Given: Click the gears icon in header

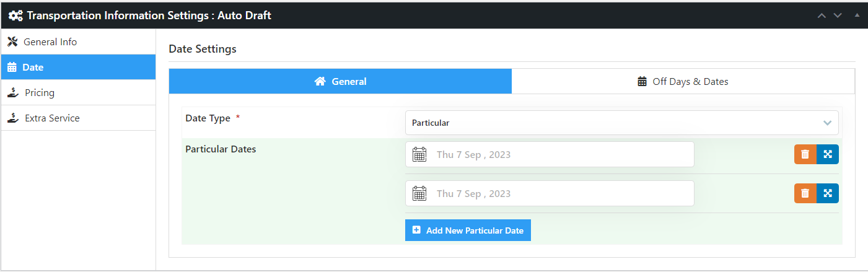Looking at the screenshot, I should (15, 15).
